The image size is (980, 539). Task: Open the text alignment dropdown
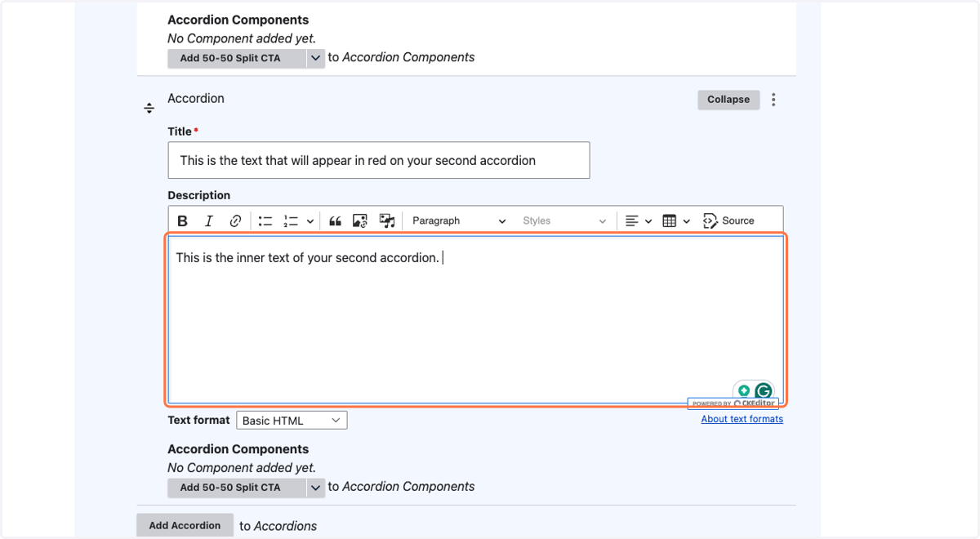pos(639,220)
